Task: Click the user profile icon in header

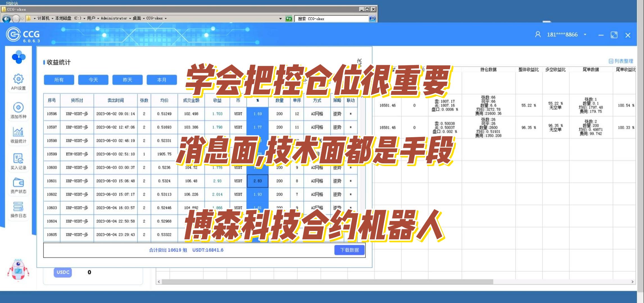Action: coord(538,35)
